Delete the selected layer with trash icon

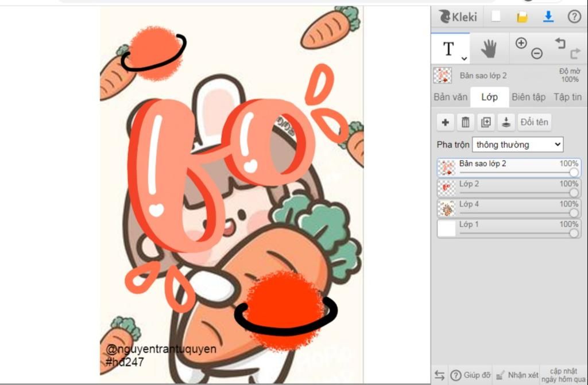[x=465, y=122]
